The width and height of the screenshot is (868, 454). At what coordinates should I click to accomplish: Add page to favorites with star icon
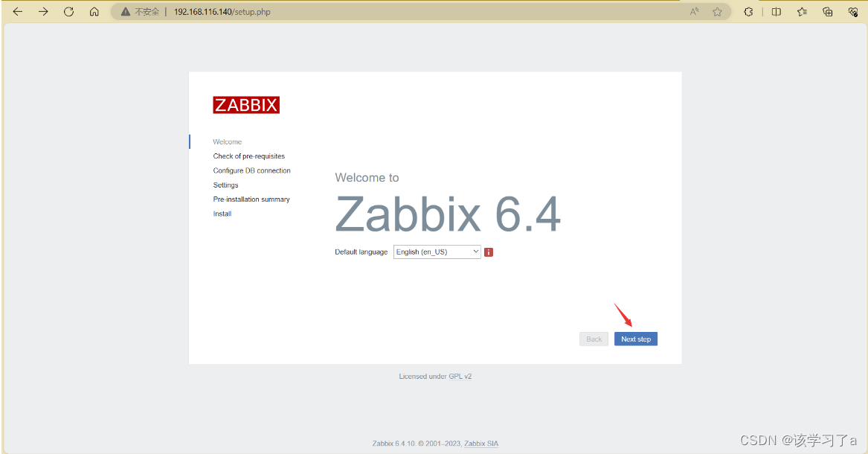coord(718,12)
